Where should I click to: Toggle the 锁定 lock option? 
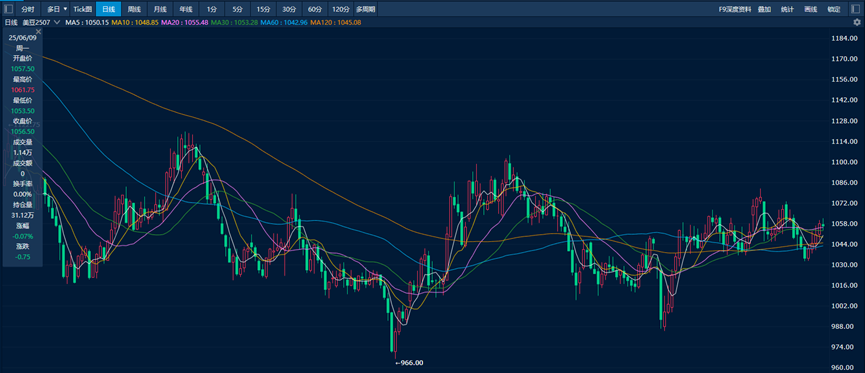834,9
